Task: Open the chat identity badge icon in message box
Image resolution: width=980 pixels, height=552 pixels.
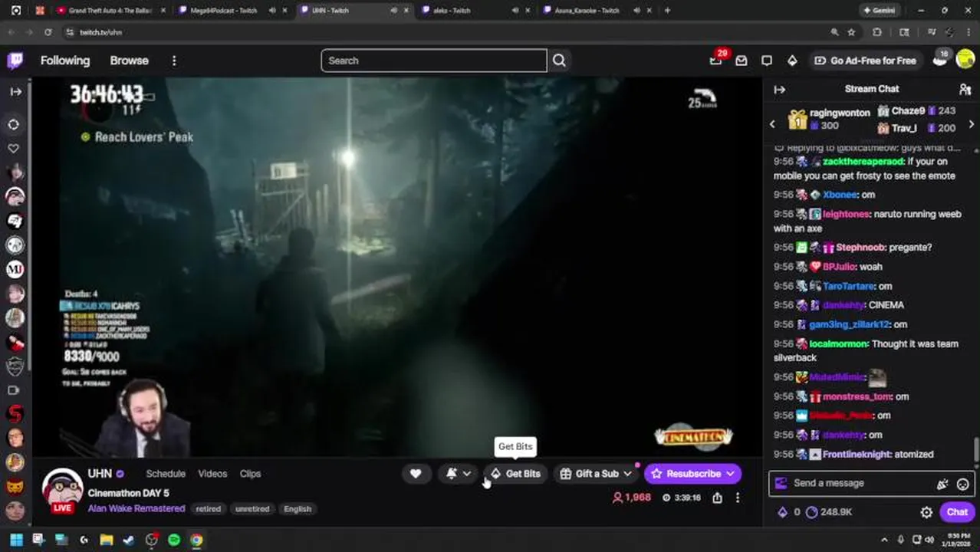Action: pyautogui.click(x=781, y=483)
